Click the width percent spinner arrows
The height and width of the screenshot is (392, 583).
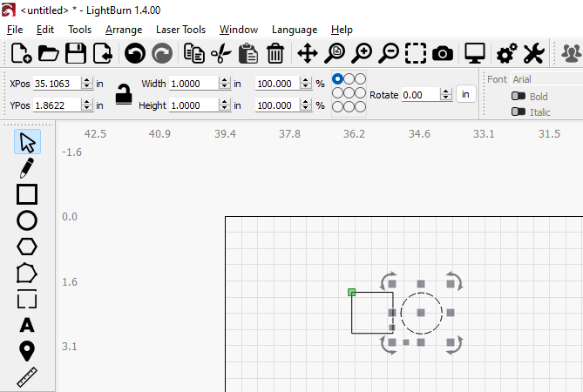pos(306,84)
